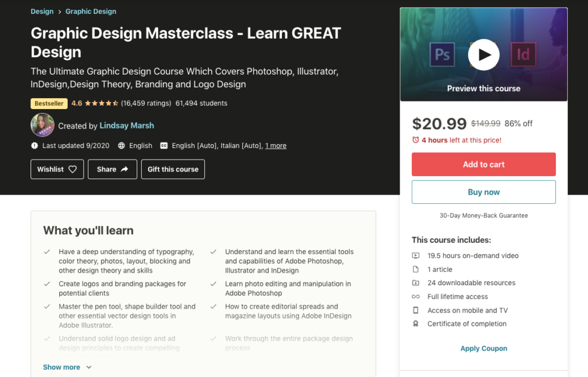
Task: Click 30-Day Money-Back Guarantee text
Action: pyautogui.click(x=483, y=216)
